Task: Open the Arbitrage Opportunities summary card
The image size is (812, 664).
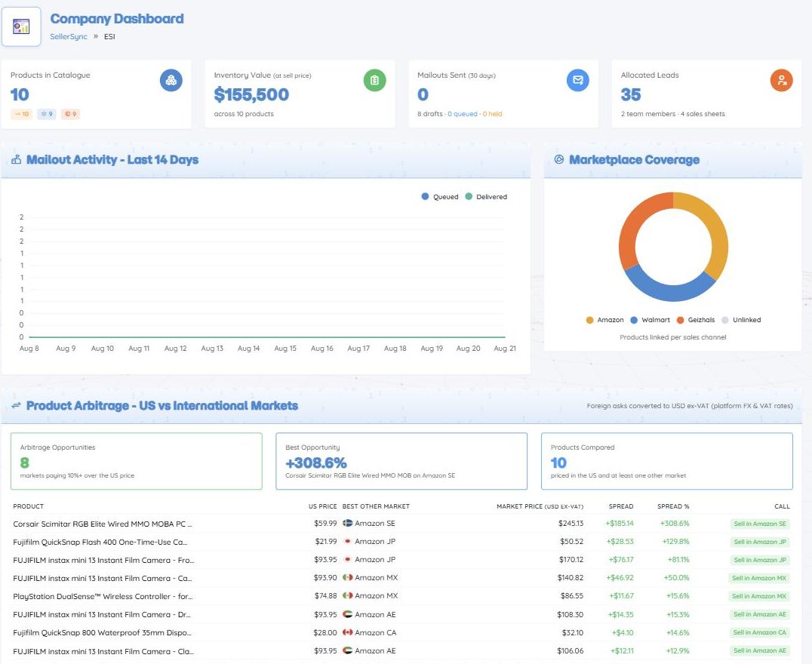Action: pyautogui.click(x=136, y=461)
